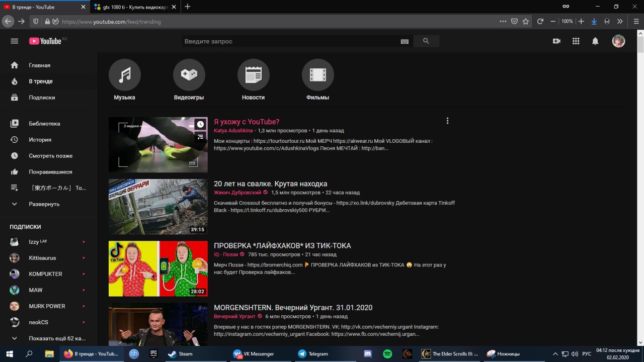Open MORGENSHTERN. Вечерний Ургант video title
The width and height of the screenshot is (644, 362).
pyautogui.click(x=293, y=307)
